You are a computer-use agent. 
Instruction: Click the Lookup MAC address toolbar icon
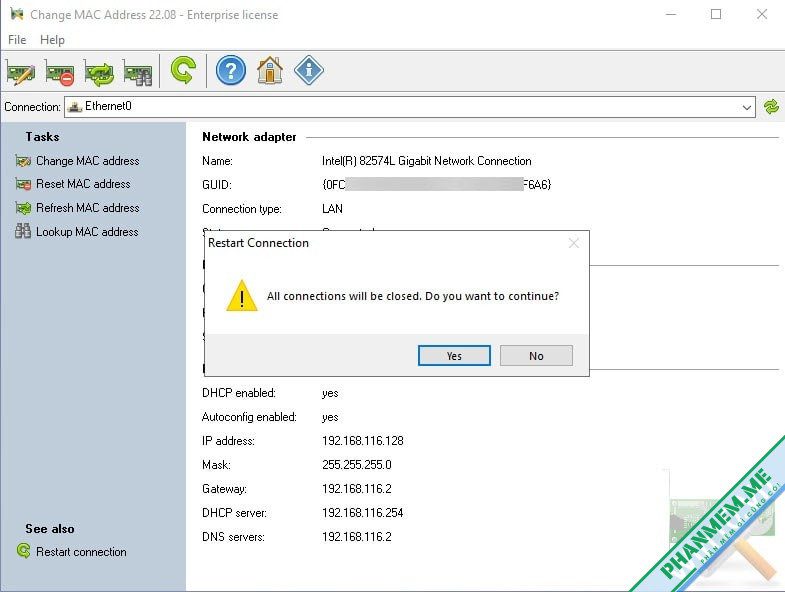138,71
